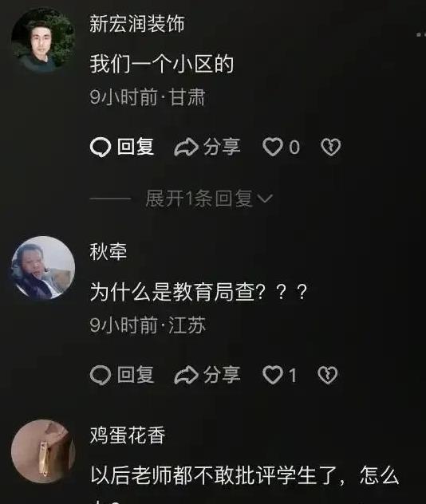Open 秋牵 profile avatar
This screenshot has width=426, height=504.
point(43,268)
